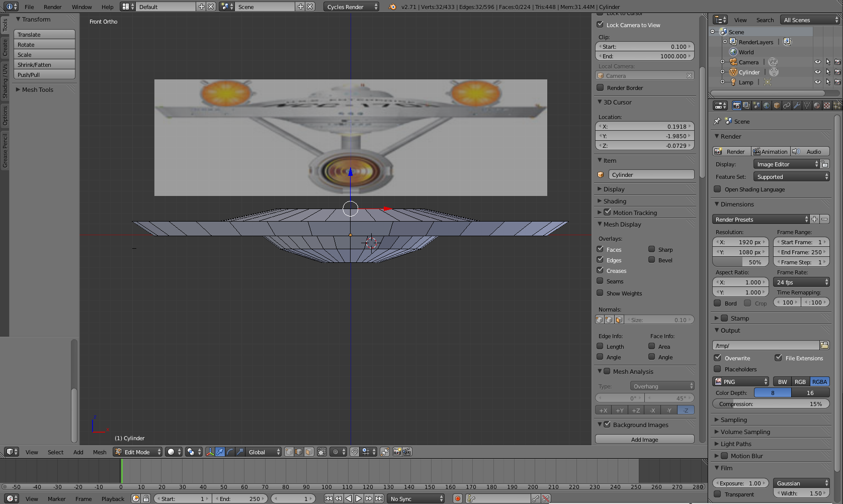Image resolution: width=843 pixels, height=504 pixels.
Task: Open the Global orientation dropdown
Action: (x=264, y=452)
